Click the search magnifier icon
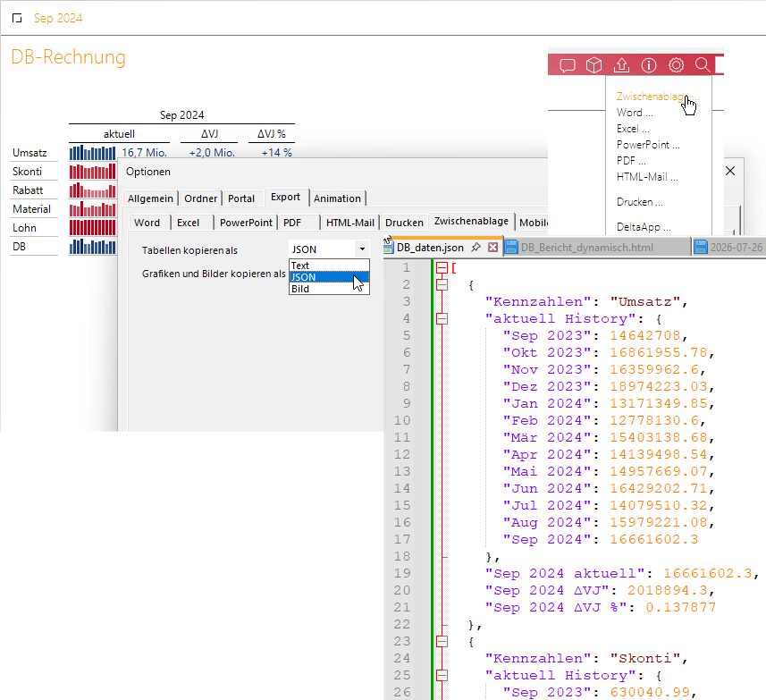 pyautogui.click(x=703, y=64)
